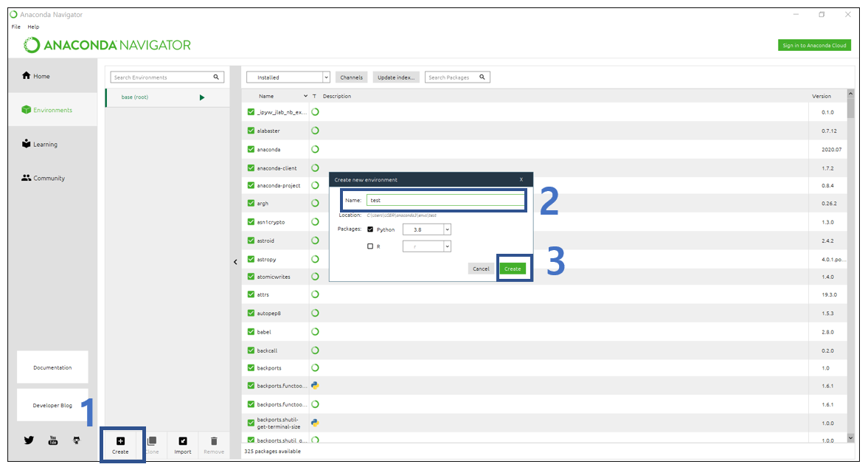Screen dimensions: 868x467
Task: Uncheck the autopep8 package checkbox
Action: point(251,313)
